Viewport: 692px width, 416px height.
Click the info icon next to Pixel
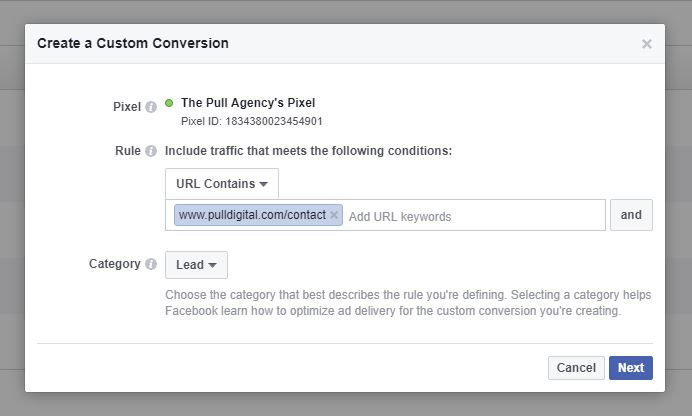(x=151, y=104)
